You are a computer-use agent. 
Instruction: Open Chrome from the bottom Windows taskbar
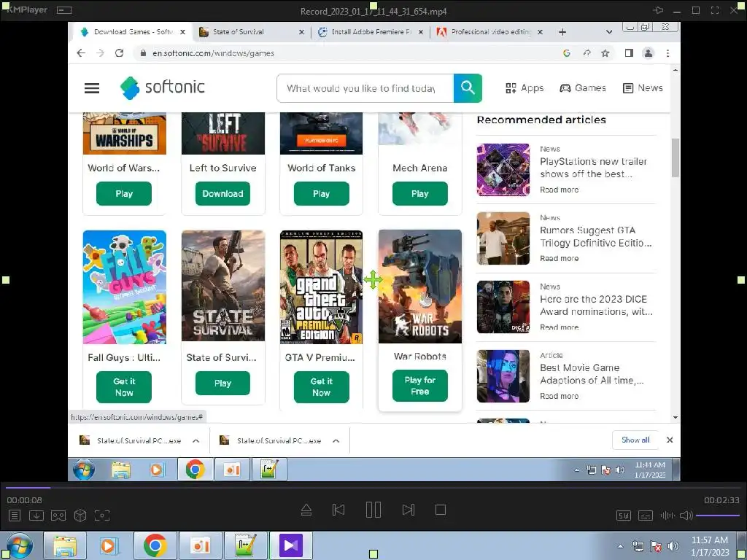(x=155, y=545)
